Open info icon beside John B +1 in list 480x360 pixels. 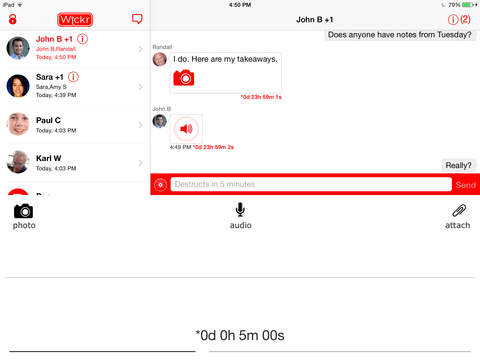click(x=82, y=39)
